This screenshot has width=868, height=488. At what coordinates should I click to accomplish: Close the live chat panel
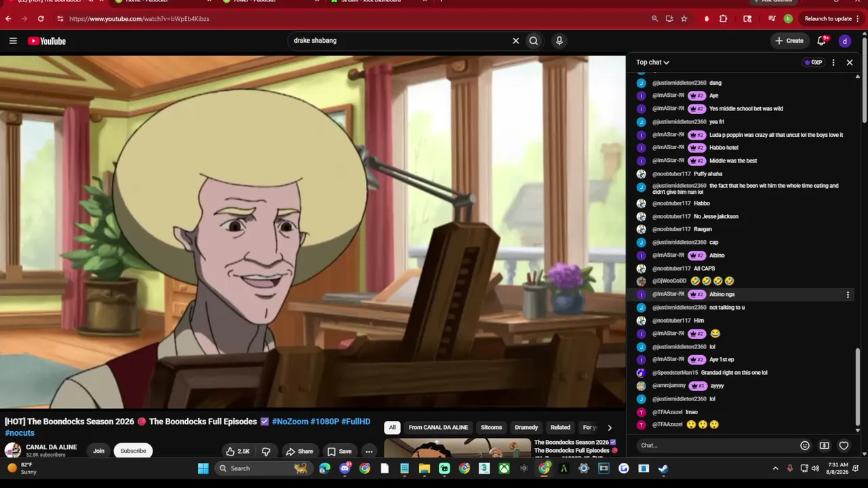click(x=850, y=62)
